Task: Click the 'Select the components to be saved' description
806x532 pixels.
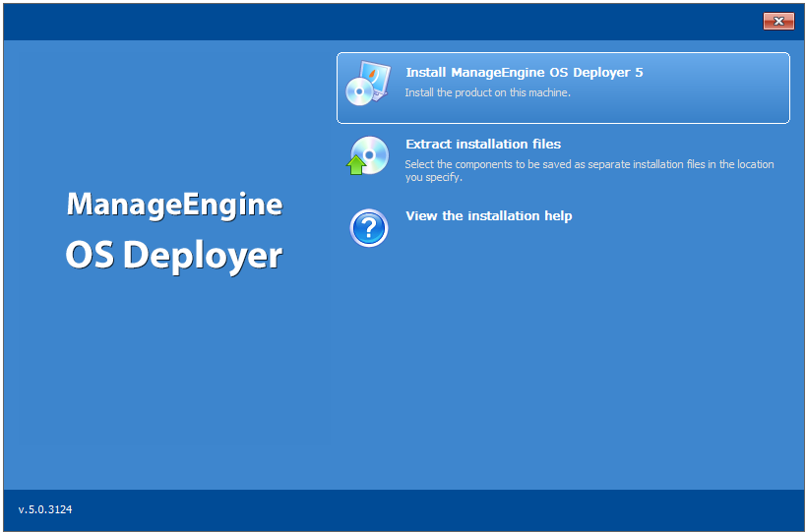Action: click(589, 170)
